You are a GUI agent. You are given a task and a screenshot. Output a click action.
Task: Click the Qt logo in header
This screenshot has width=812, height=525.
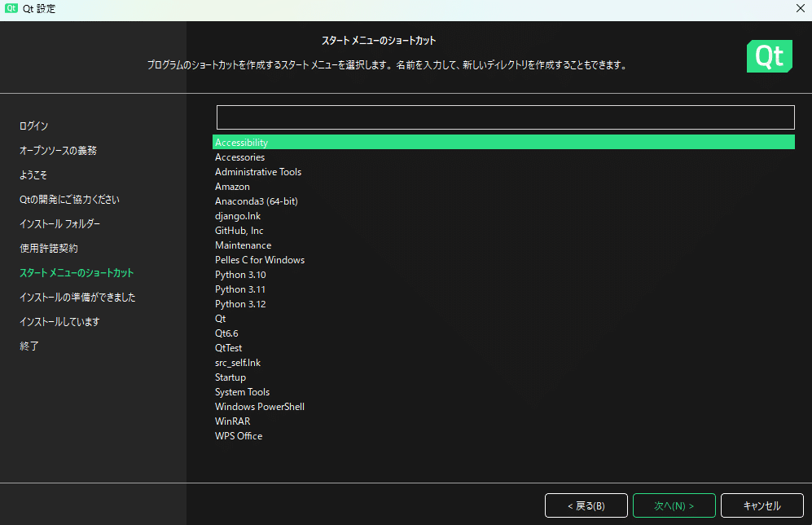point(769,56)
